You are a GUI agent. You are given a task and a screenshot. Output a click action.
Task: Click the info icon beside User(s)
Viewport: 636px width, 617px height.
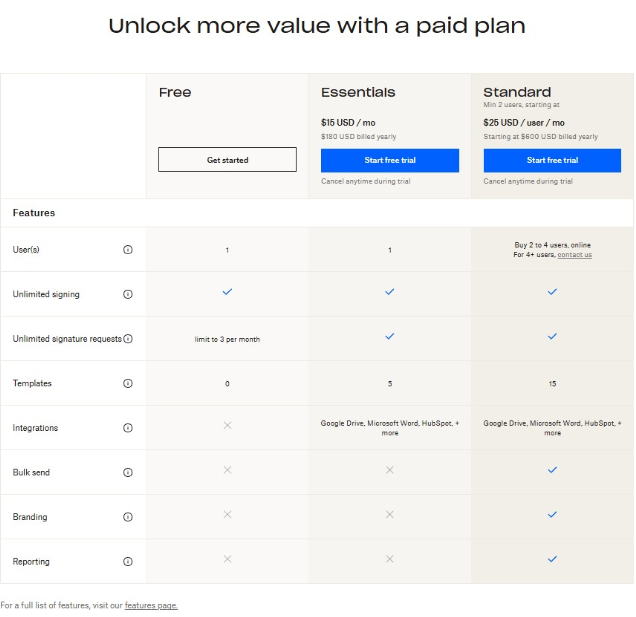[x=128, y=250]
